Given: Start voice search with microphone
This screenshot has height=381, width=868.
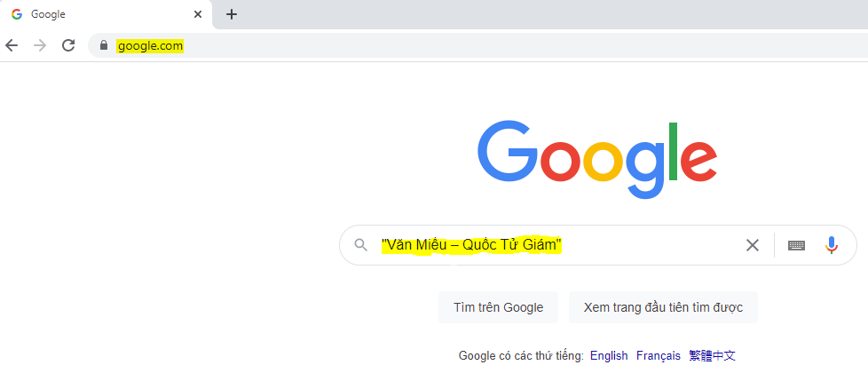Looking at the screenshot, I should pyautogui.click(x=832, y=245).
